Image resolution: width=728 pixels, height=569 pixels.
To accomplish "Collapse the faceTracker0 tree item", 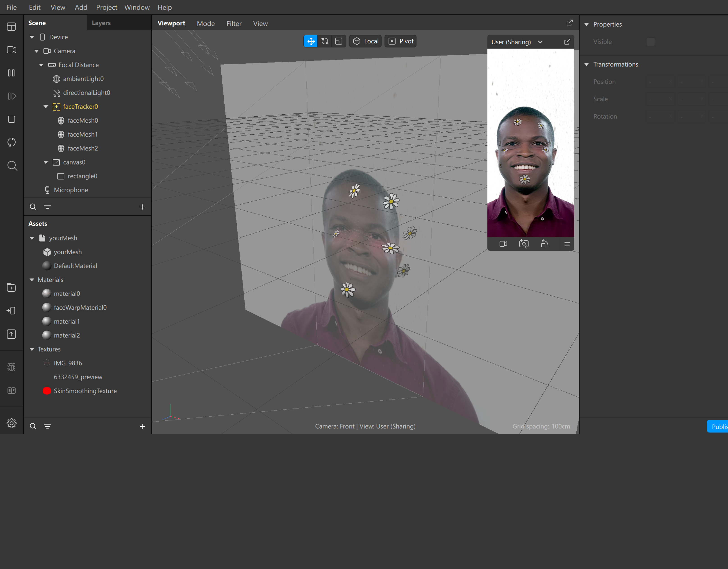I will tap(46, 107).
